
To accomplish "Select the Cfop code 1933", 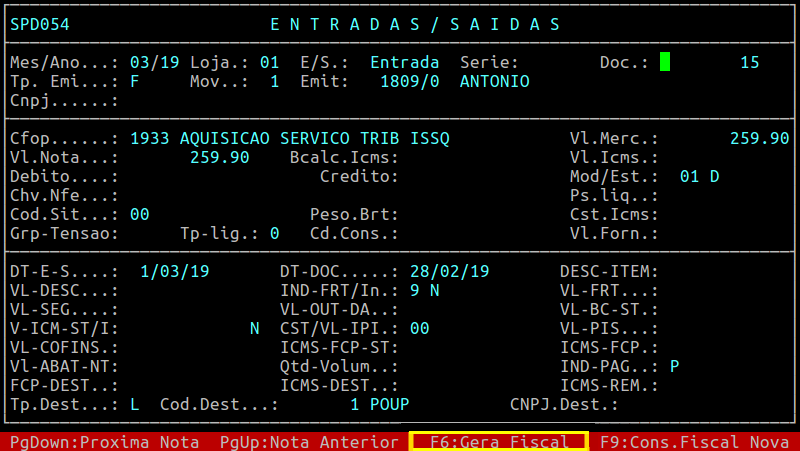I will click(149, 138).
